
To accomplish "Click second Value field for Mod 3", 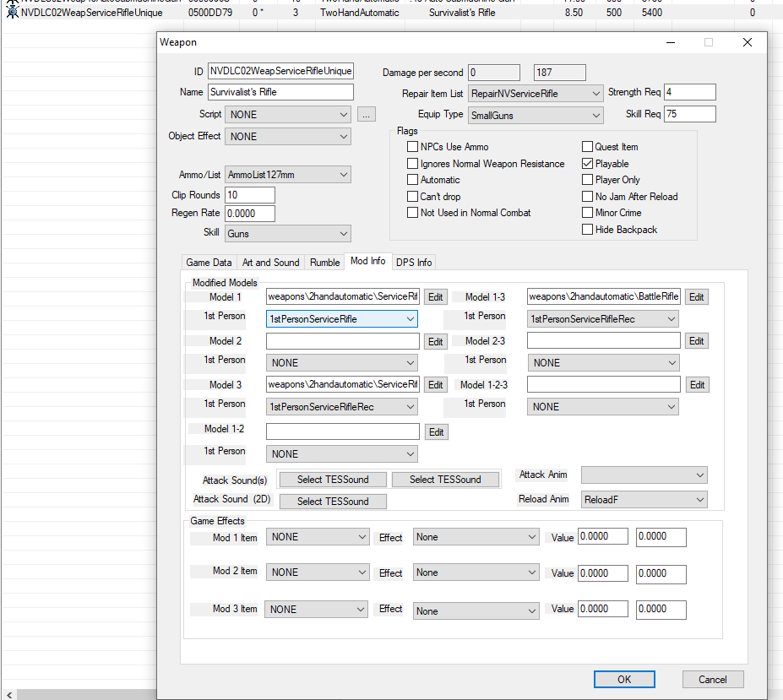I will click(661, 609).
